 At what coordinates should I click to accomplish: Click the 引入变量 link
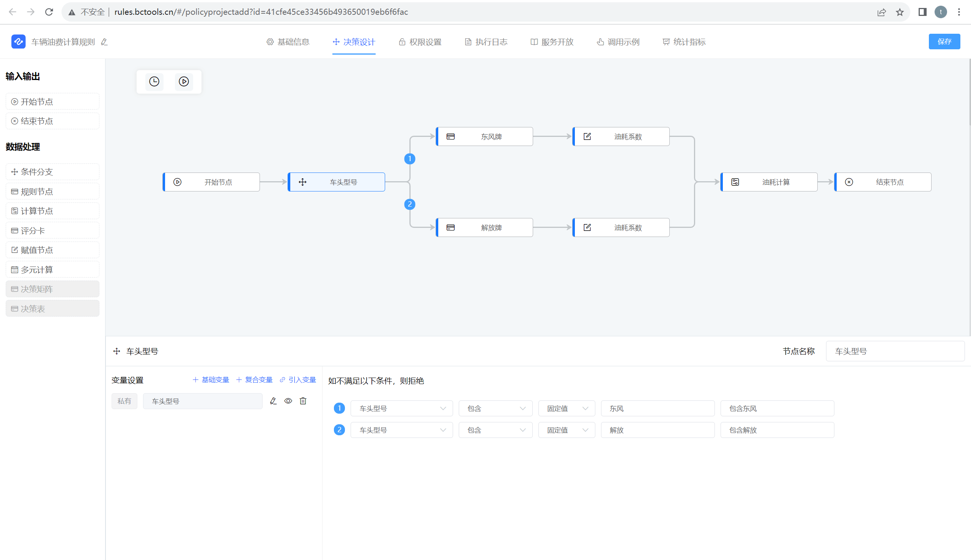(x=298, y=380)
